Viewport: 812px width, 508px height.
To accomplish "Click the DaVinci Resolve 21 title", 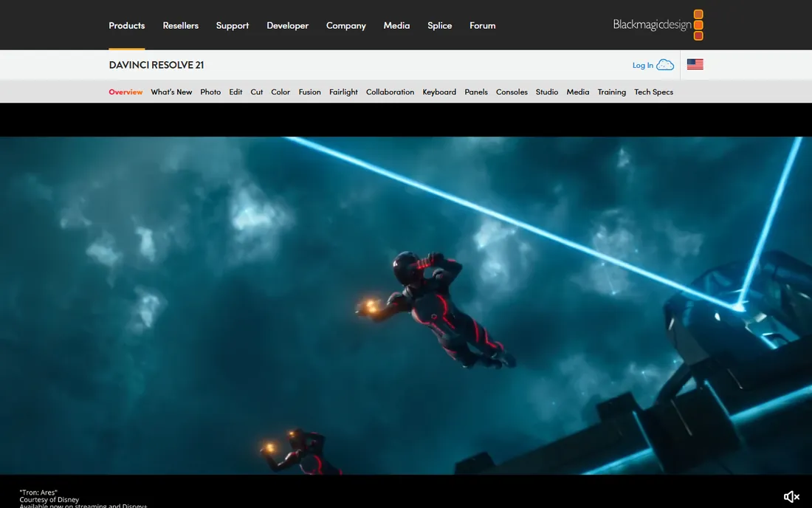I will [x=156, y=65].
